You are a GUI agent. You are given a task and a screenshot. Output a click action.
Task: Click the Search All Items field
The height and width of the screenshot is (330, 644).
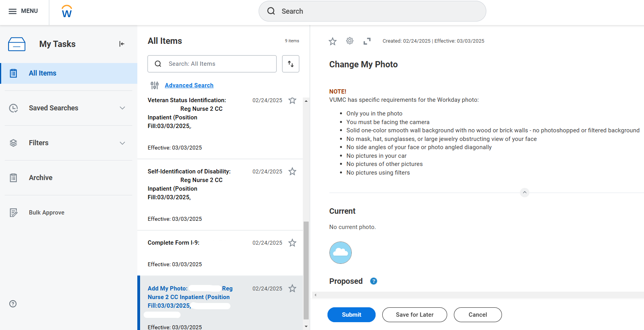click(x=217, y=64)
